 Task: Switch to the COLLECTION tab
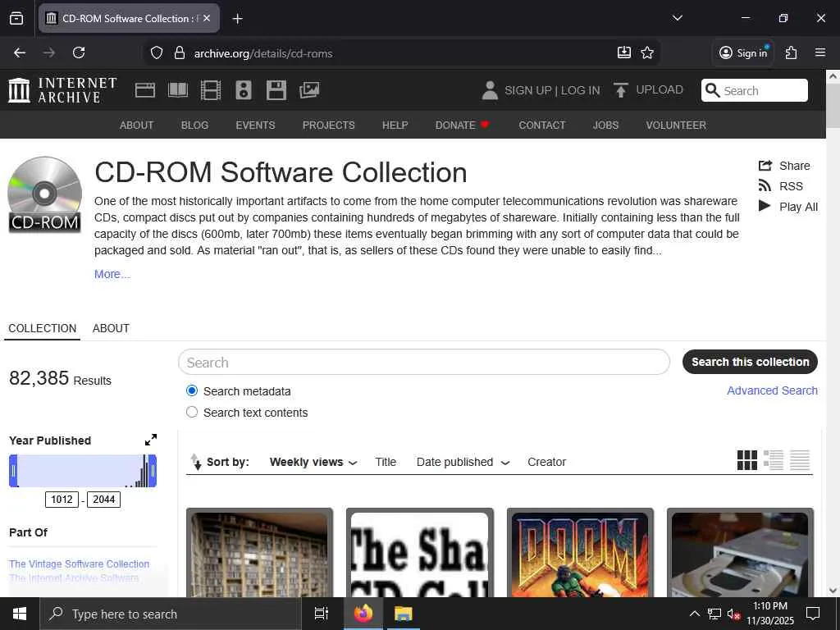coord(43,328)
